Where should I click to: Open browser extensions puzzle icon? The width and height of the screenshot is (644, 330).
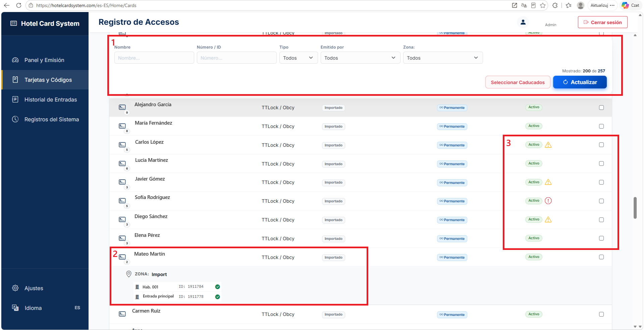[555, 5]
